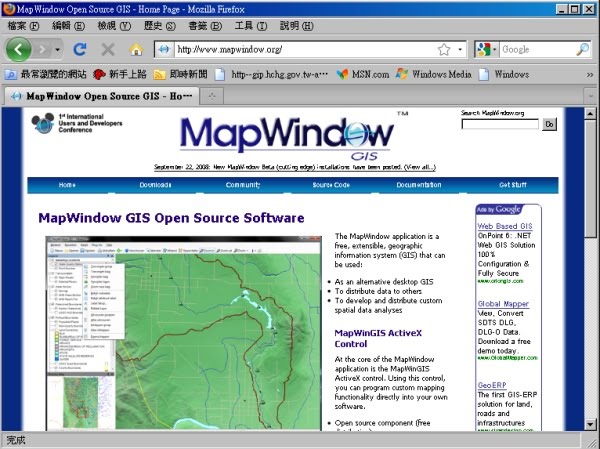
Task: Open the Windows bookmark at toolbar end
Action: point(504,74)
